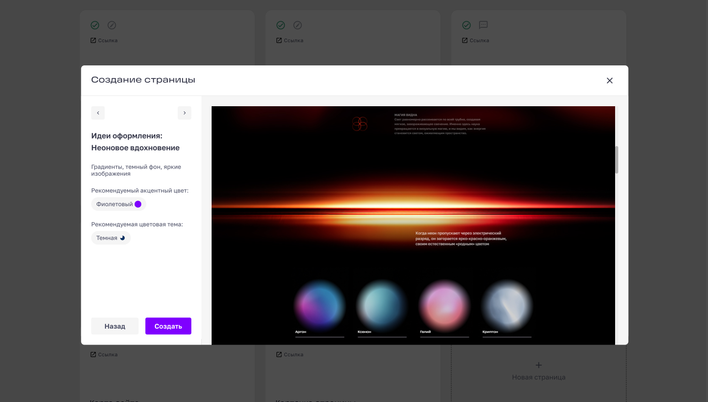The height and width of the screenshot is (402, 708).
Task: Click the Аргон purple orb thumbnail
Action: pyautogui.click(x=320, y=306)
